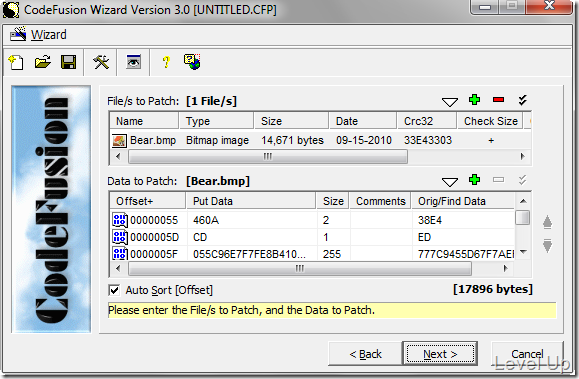Click the binary icon for offset 0000005D
The image size is (579, 379).
[x=120, y=237]
